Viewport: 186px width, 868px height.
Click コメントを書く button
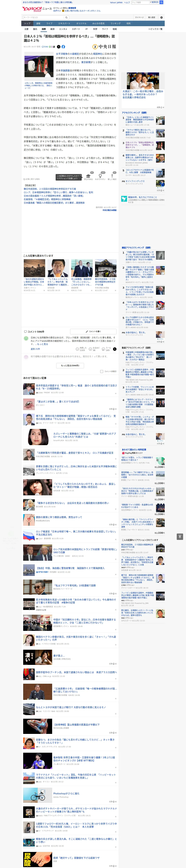tap(93, 331)
